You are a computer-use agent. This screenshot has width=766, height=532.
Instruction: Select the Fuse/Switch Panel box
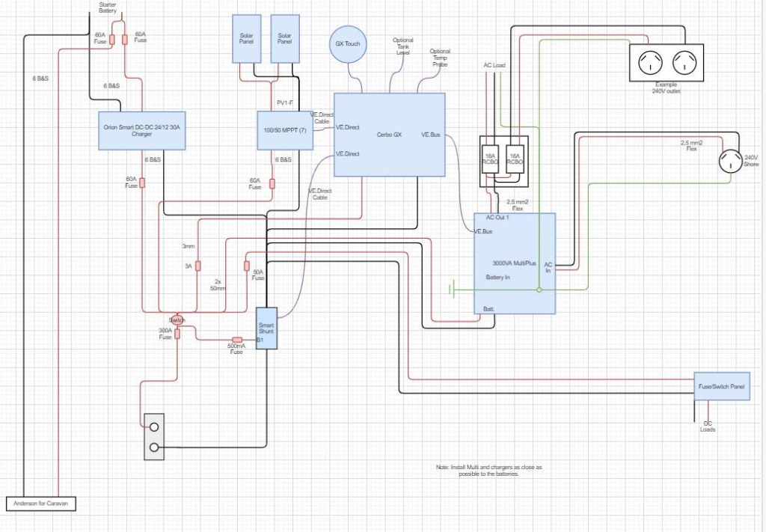722,386
